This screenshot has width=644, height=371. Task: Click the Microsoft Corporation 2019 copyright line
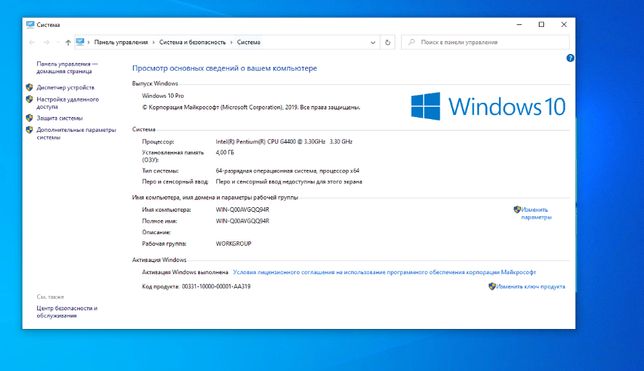pos(251,107)
